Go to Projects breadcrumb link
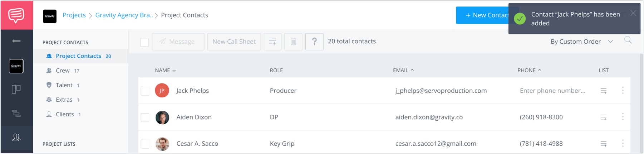The height and width of the screenshot is (154, 644). click(74, 15)
